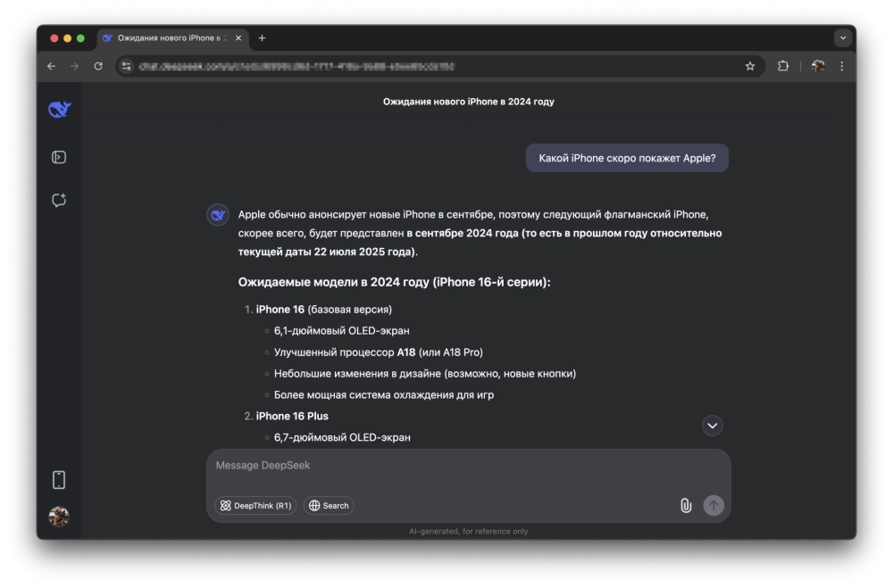The height and width of the screenshot is (588, 893).
Task: Jump to bottom with the chevron-down button
Action: click(712, 426)
